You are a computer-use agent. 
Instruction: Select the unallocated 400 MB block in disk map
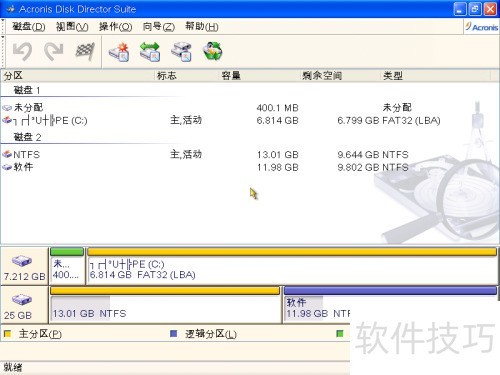coord(67,266)
